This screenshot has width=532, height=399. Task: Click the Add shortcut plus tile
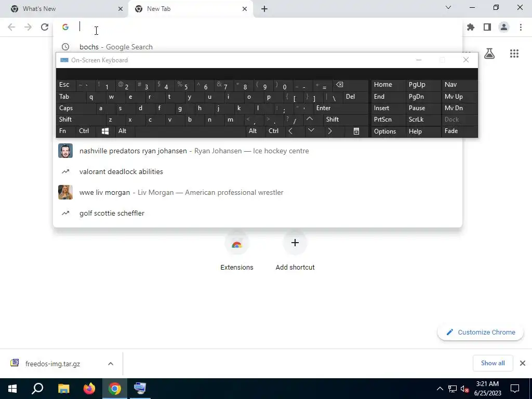coord(295,252)
